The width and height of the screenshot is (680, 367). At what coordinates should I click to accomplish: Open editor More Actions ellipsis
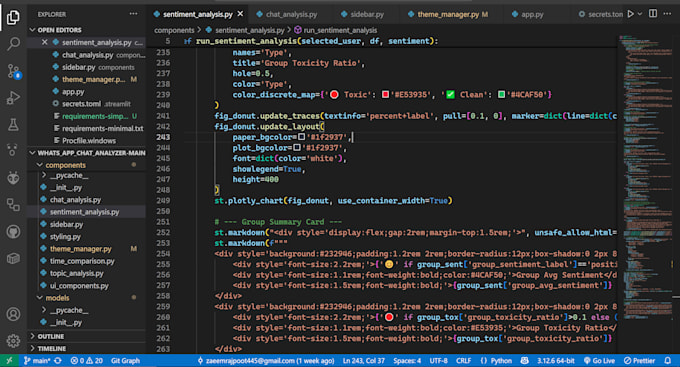coord(667,14)
